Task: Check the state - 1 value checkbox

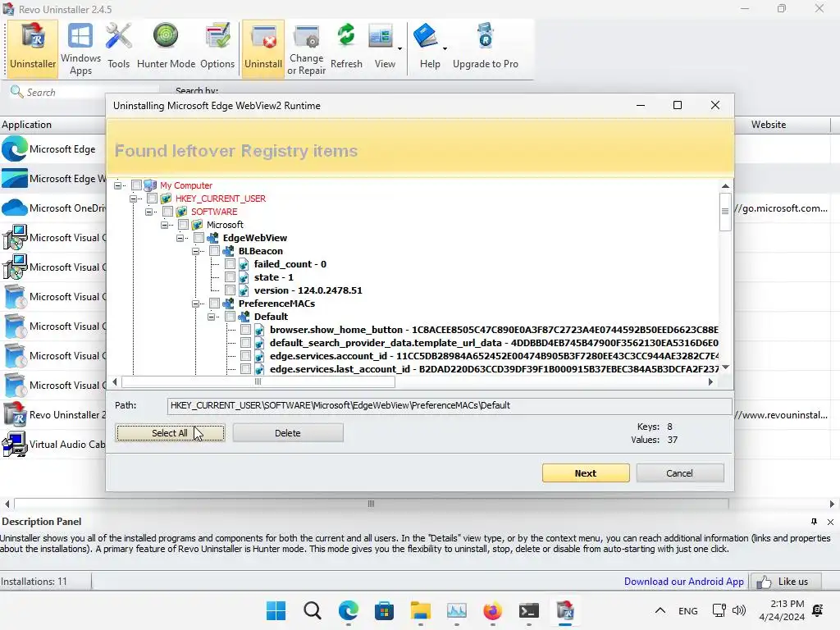Action: 230,277
